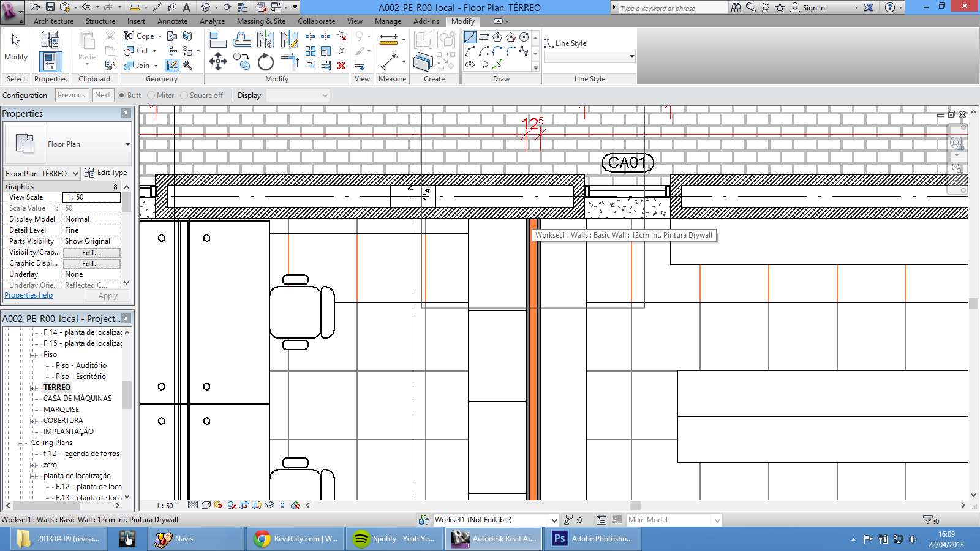This screenshot has width=980, height=551.
Task: Open Adobe Photoshop from the taskbar
Action: [594, 539]
